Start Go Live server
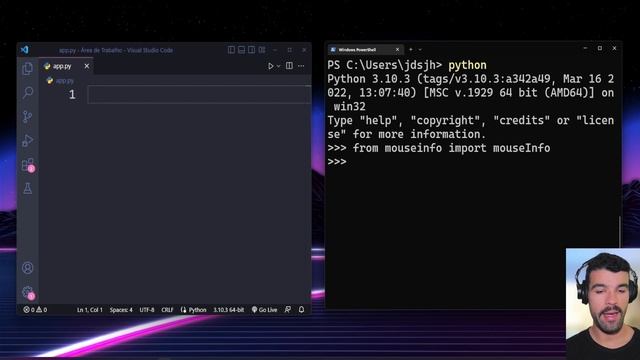This screenshot has height=360, width=640. pyautogui.click(x=264, y=310)
